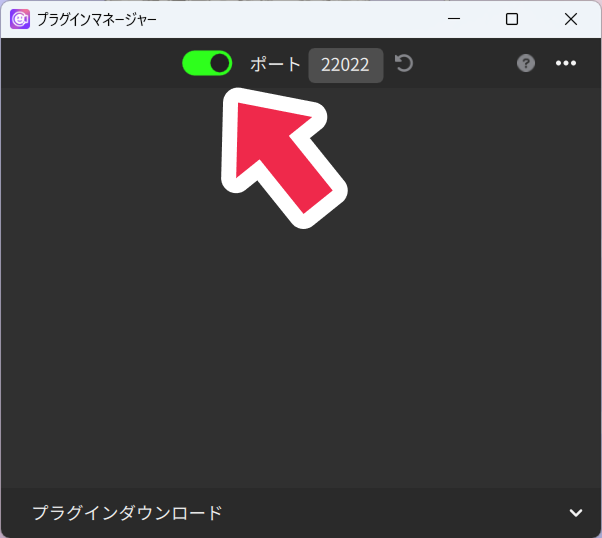The width and height of the screenshot is (602, 538).
Task: Open help via question mark icon
Action: (x=526, y=63)
